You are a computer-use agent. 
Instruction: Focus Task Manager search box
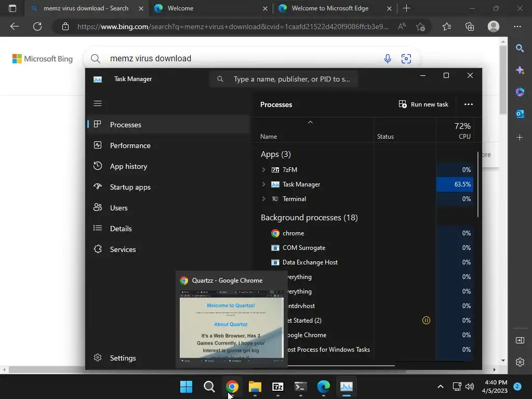click(x=284, y=79)
